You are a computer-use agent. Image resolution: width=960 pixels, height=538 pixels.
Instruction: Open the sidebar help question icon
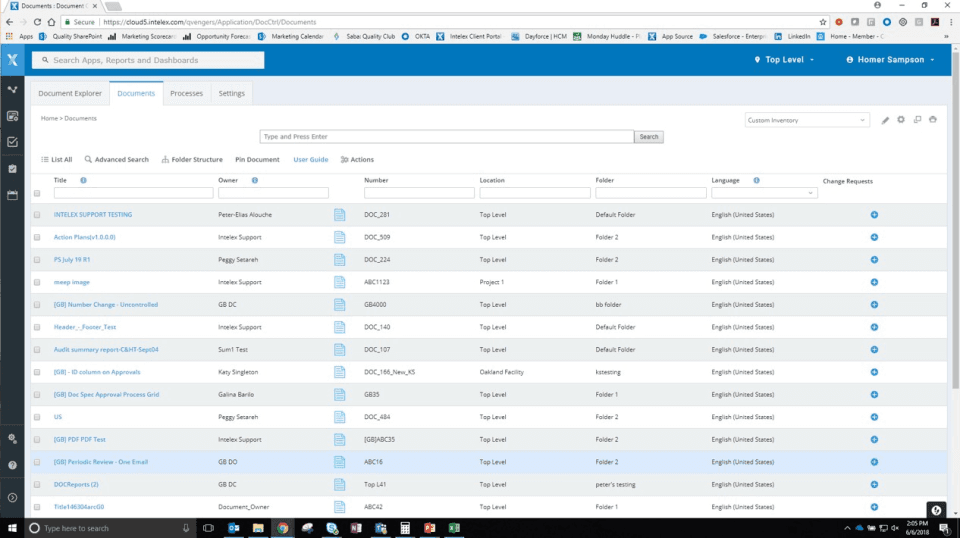click(12, 465)
